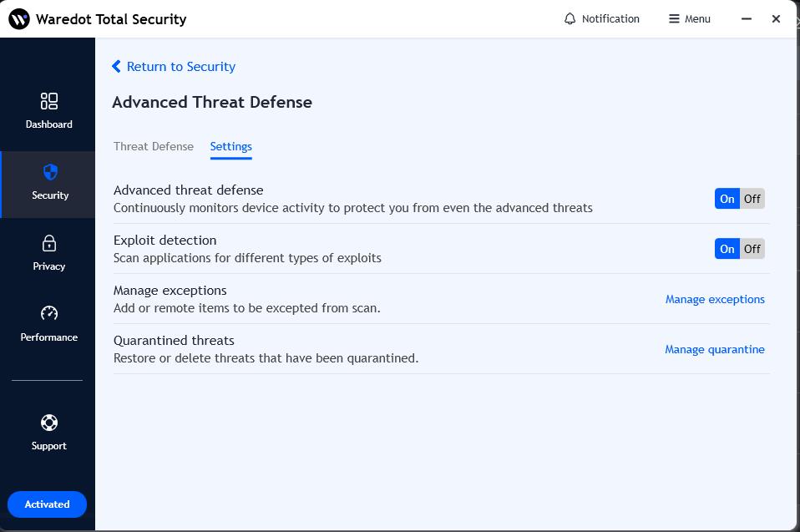Click the Advanced Threat Defense heading
The height and width of the screenshot is (532, 800).
tap(212, 102)
